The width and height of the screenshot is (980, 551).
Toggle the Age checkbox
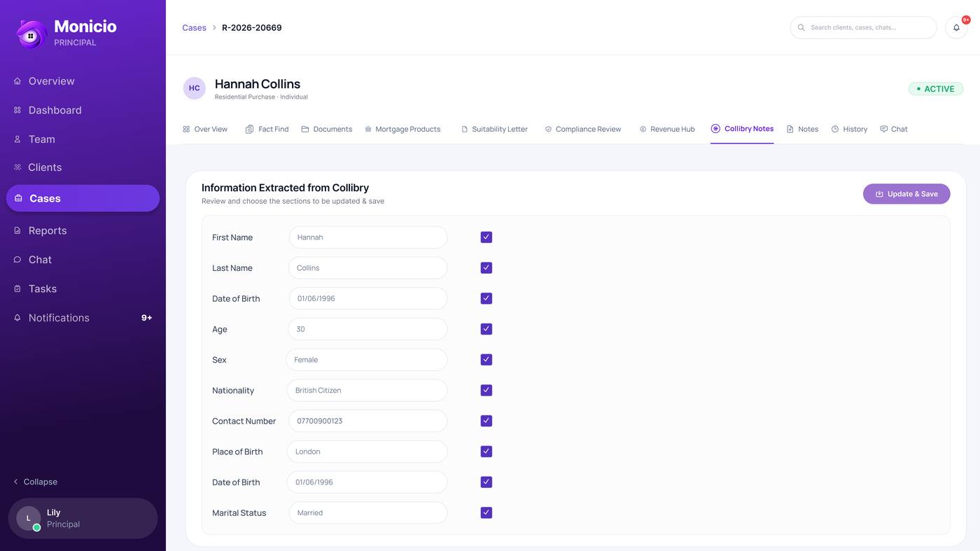click(x=486, y=329)
